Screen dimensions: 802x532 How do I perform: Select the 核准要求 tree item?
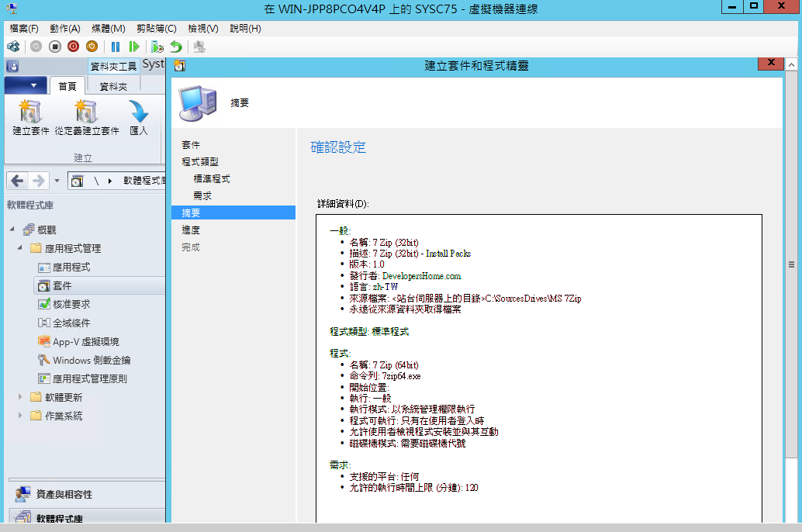pyautogui.click(x=71, y=304)
